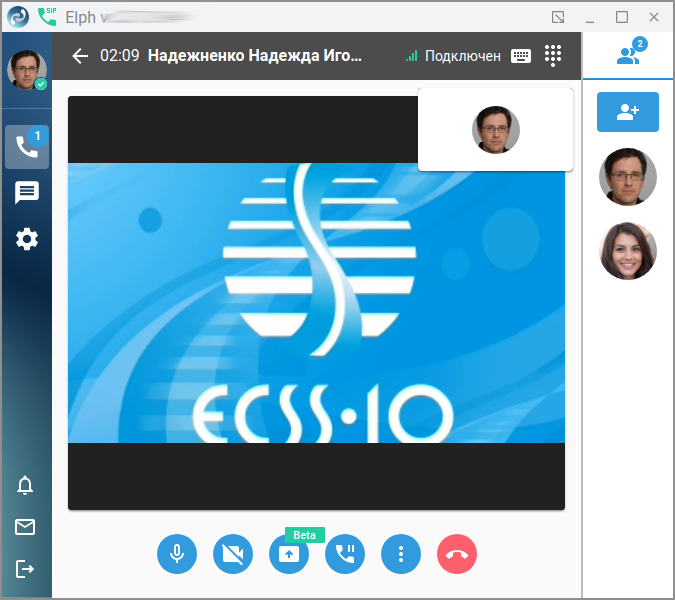Start screen sharing (Beta)
This screenshot has height=600, width=675.
tap(289, 554)
